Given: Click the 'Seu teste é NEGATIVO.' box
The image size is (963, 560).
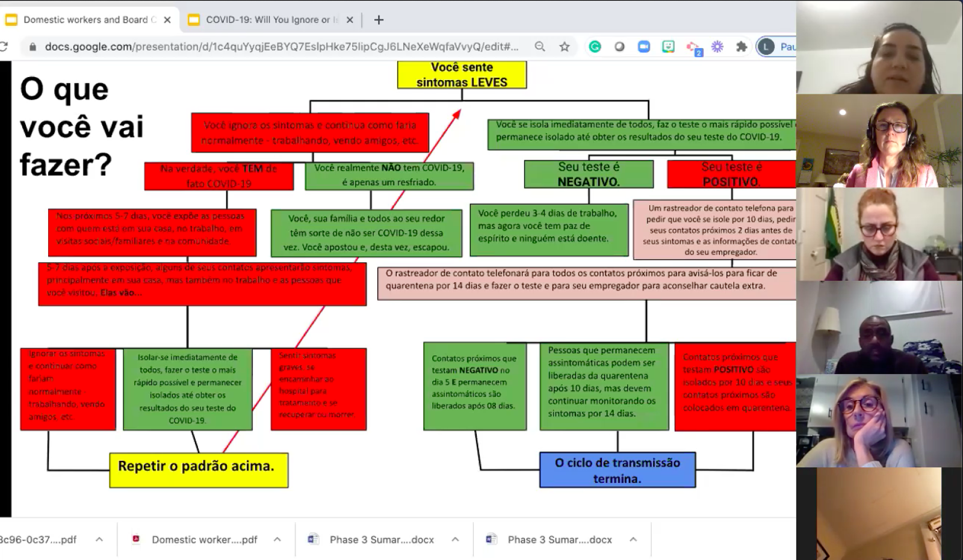Looking at the screenshot, I should (x=589, y=174).
